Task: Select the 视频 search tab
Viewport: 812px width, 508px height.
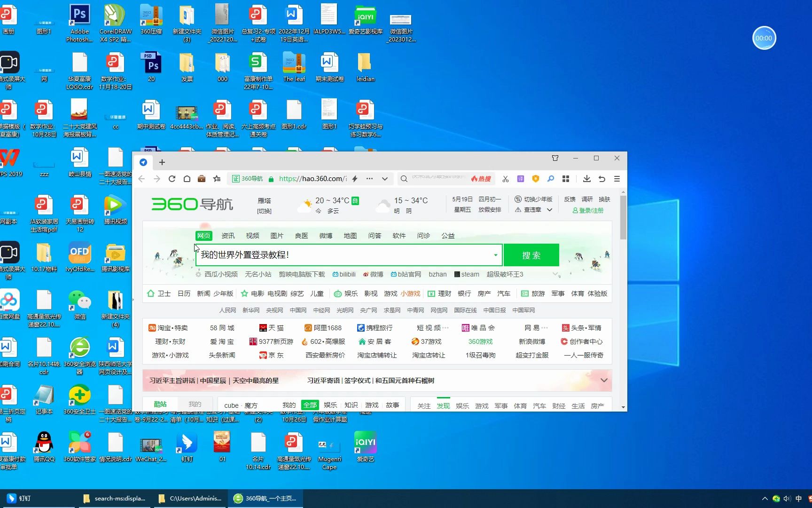Action: tap(252, 236)
